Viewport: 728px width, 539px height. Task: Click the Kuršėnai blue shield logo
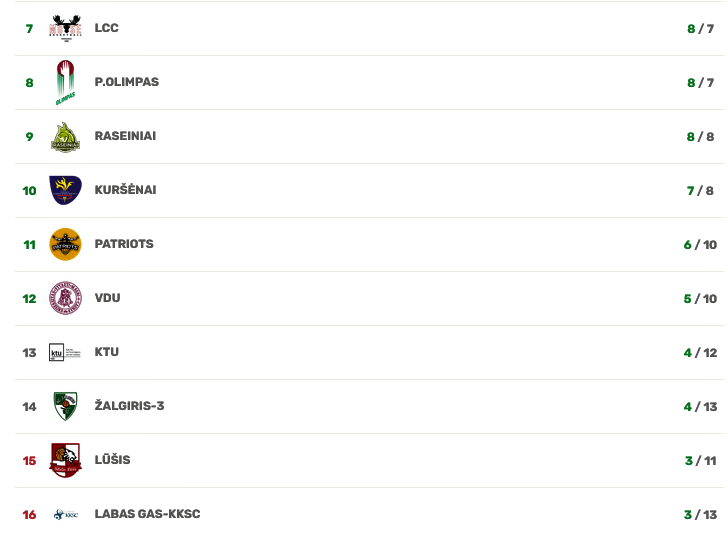(x=65, y=190)
